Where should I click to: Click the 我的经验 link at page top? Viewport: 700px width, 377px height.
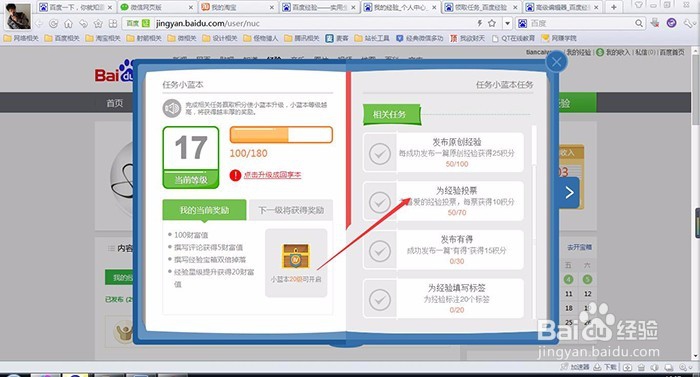(579, 52)
